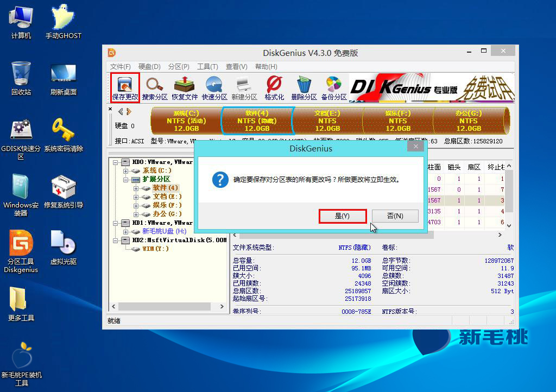Close the disk bar panel with small x
556x392 pixels.
click(x=110, y=109)
